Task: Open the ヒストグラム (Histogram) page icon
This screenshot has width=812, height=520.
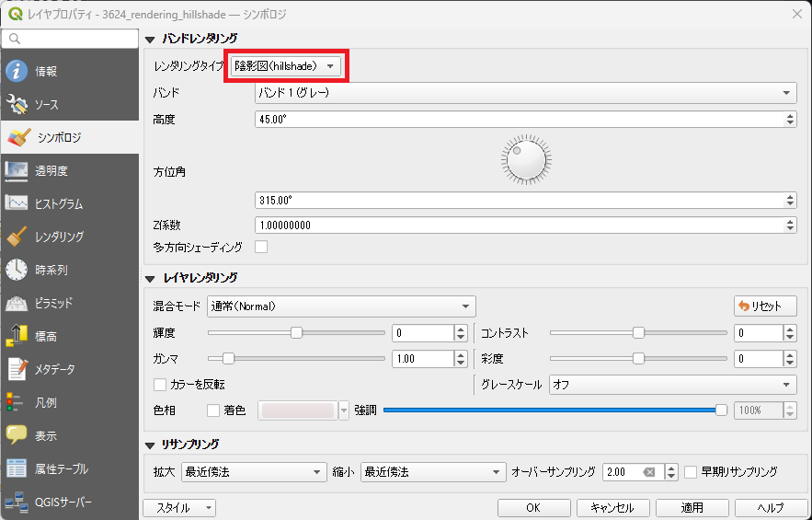Action: (17, 203)
